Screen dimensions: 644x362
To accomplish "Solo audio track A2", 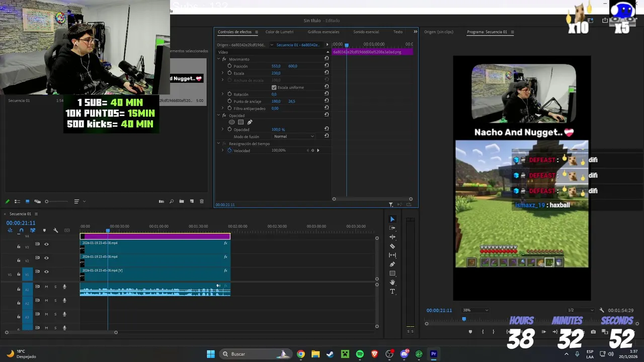I will 55,301.
